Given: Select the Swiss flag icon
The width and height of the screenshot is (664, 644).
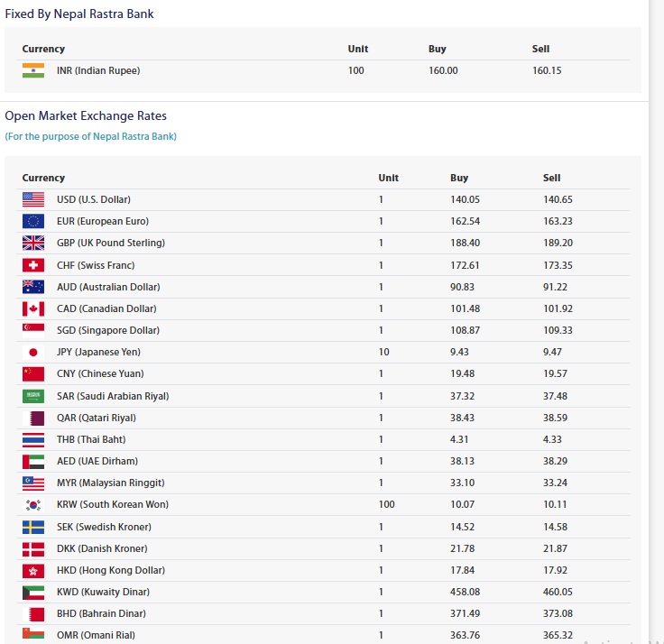Looking at the screenshot, I should [x=33, y=265].
